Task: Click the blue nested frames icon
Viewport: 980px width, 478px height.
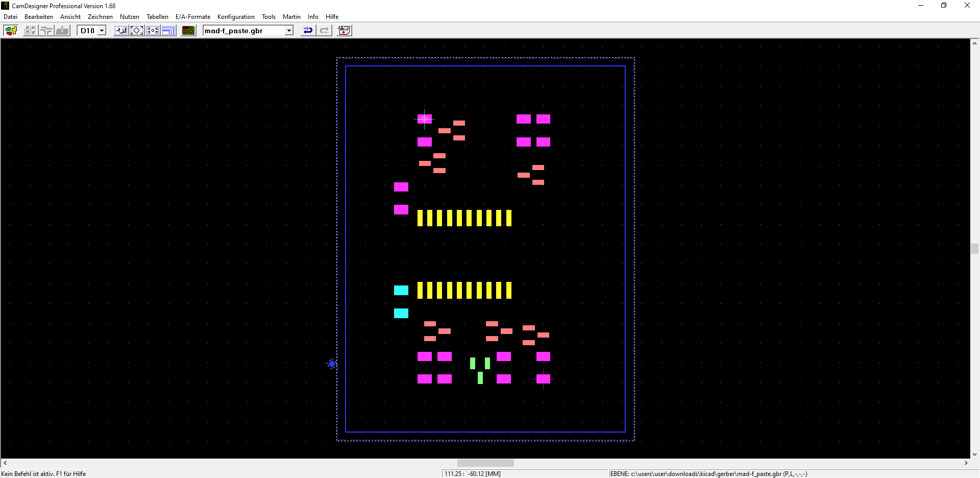Action: (x=168, y=31)
